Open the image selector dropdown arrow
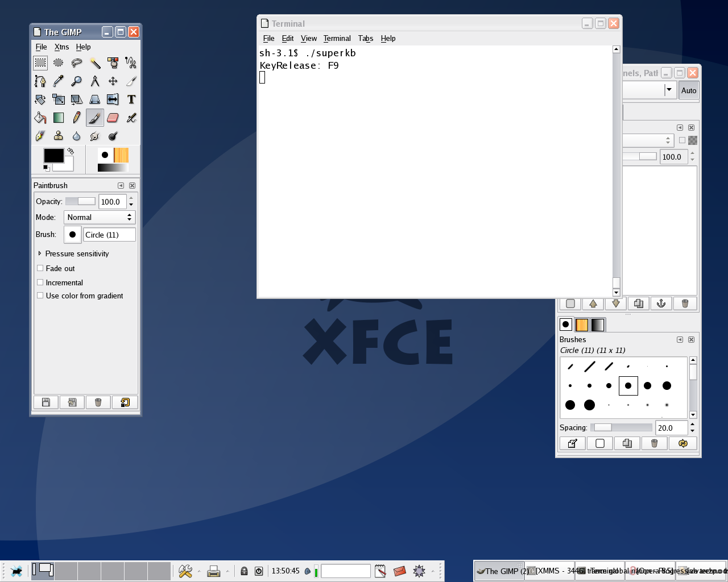The width and height of the screenshot is (728, 582). 669,90
